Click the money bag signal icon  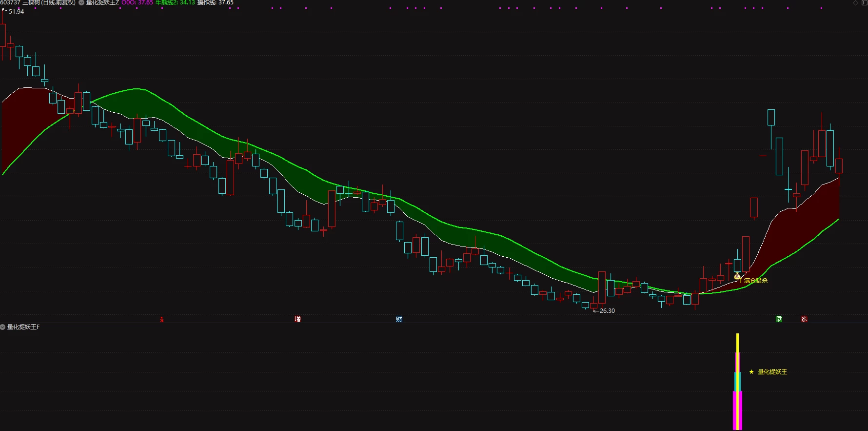(x=737, y=277)
